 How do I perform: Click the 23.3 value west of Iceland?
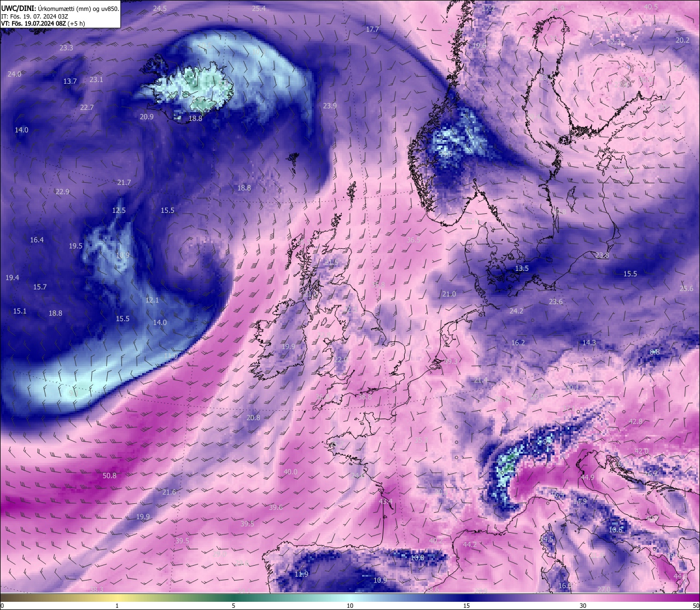click(x=66, y=48)
